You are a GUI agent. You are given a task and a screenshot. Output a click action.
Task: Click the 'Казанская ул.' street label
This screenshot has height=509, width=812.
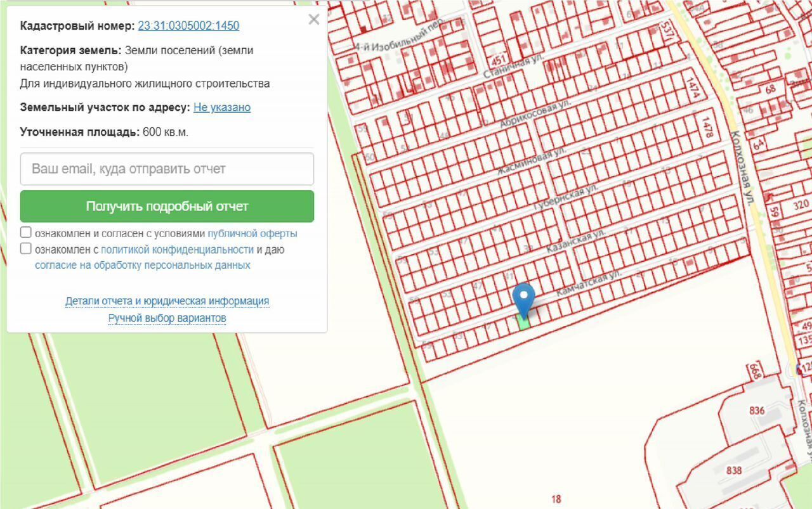(577, 242)
